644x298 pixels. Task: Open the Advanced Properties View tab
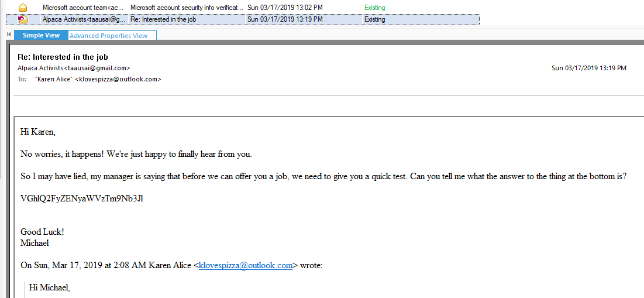tap(108, 36)
